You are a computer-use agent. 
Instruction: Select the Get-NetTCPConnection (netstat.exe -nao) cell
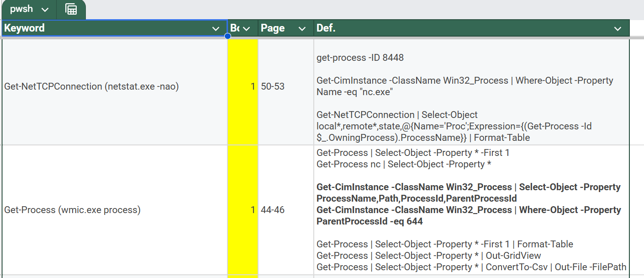(91, 86)
